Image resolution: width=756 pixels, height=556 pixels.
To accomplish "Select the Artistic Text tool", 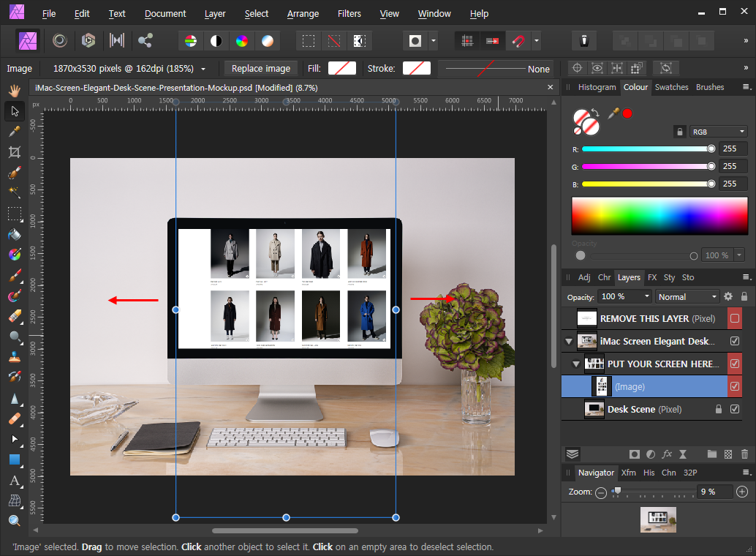I will pos(15,480).
